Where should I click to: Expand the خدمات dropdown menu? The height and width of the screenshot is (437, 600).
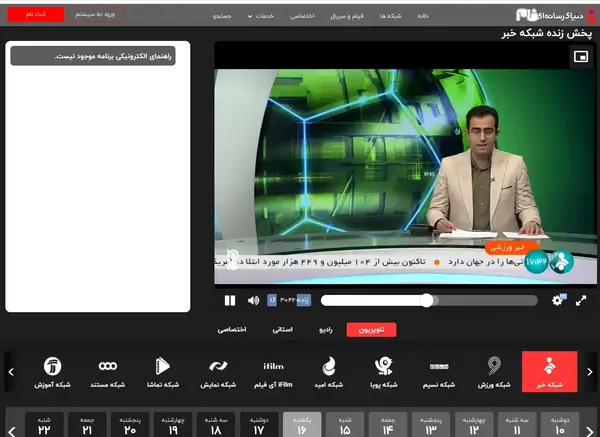click(261, 16)
